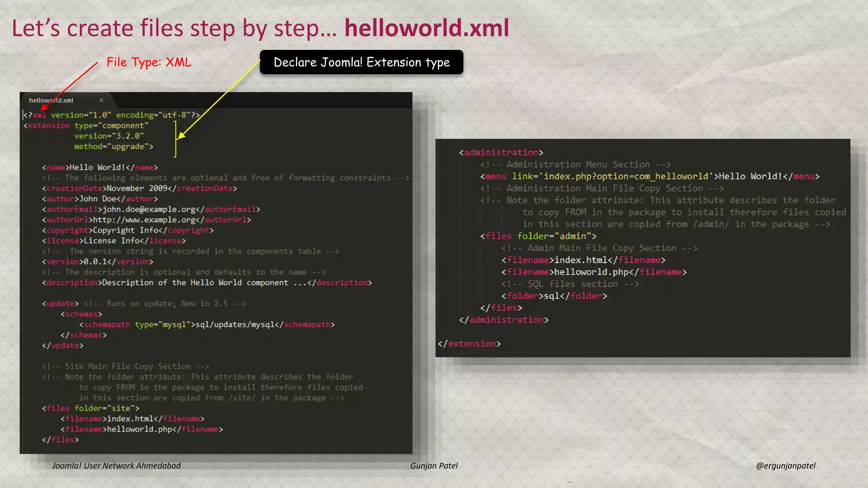868x488 pixels.
Task: Click 'following elements are optional' comment
Action: tap(225, 178)
